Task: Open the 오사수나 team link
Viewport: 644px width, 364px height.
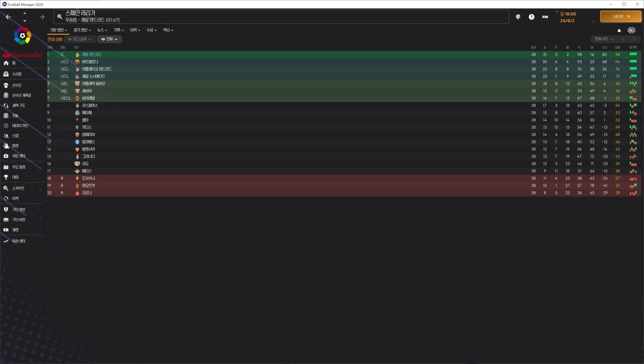Action: point(89,178)
